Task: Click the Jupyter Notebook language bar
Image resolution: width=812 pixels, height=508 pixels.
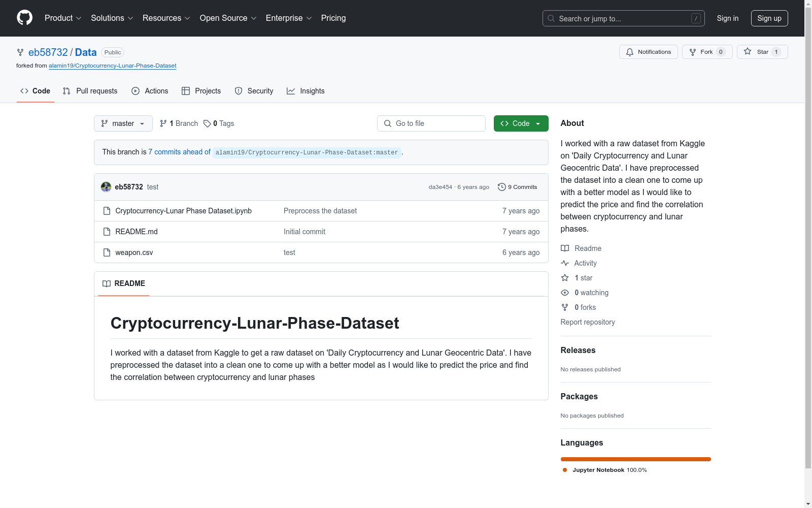Action: click(636, 459)
